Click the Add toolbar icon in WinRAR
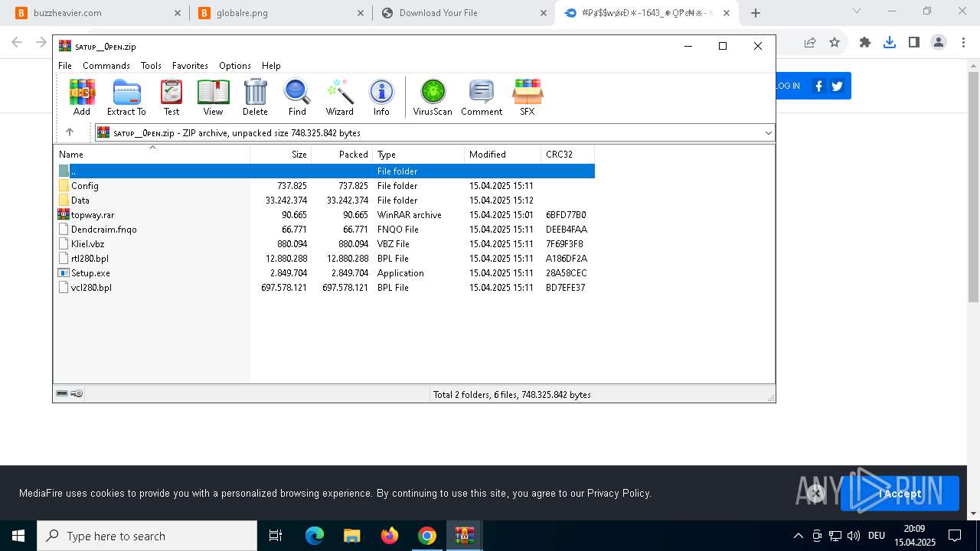980x551 pixels. click(x=82, y=97)
